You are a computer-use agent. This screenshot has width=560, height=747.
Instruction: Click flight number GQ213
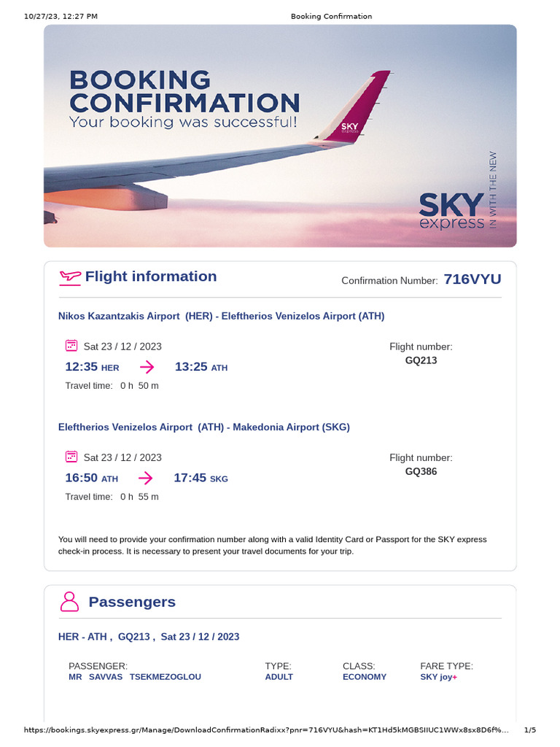click(421, 360)
